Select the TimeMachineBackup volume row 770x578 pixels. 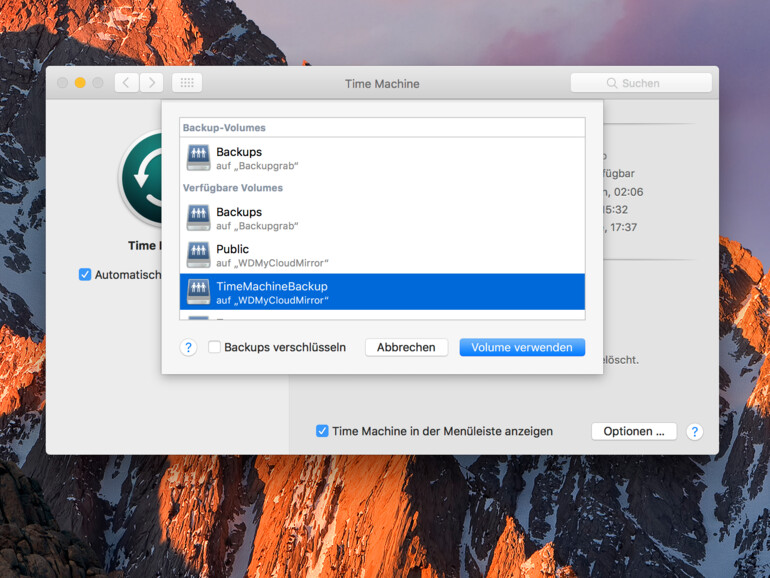383,292
